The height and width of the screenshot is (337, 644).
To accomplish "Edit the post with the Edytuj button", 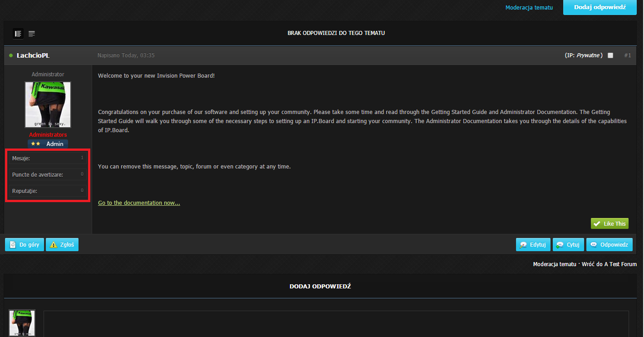I will (533, 245).
